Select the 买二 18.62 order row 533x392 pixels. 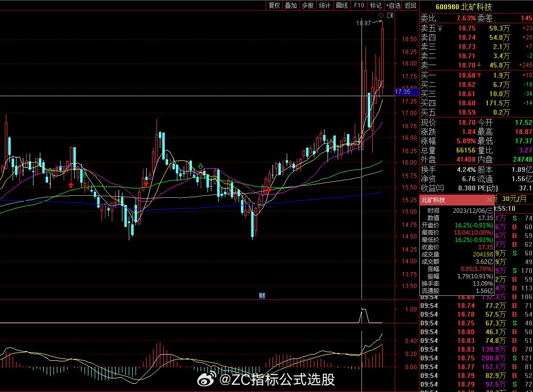tap(477, 85)
